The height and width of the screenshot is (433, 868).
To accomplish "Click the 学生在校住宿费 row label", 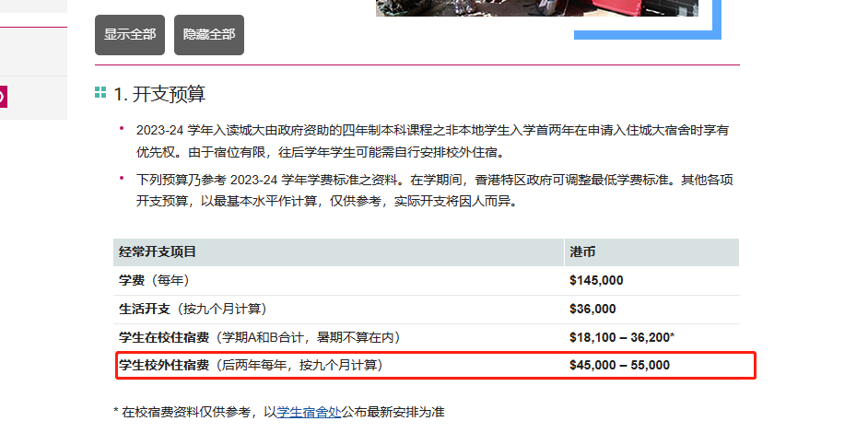I will (x=259, y=337).
